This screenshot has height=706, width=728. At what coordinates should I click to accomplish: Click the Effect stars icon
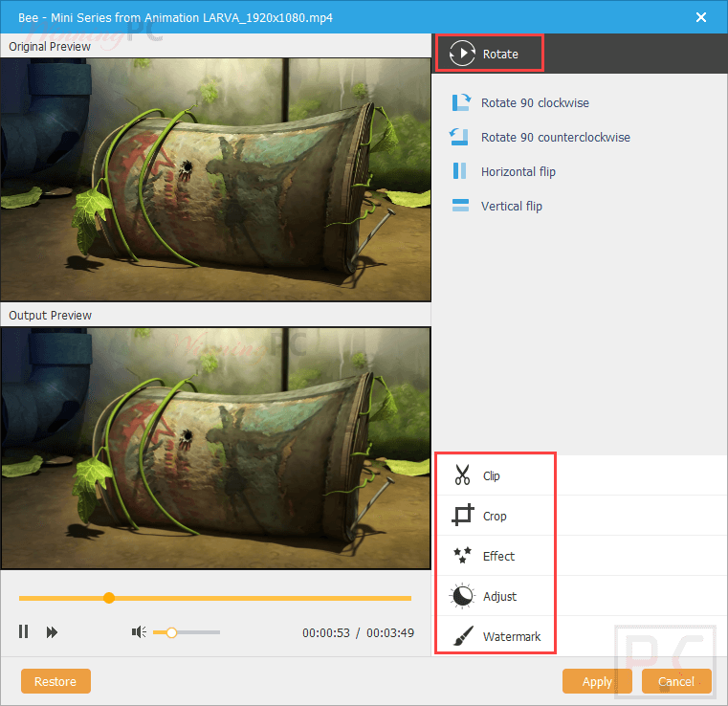[x=462, y=555]
